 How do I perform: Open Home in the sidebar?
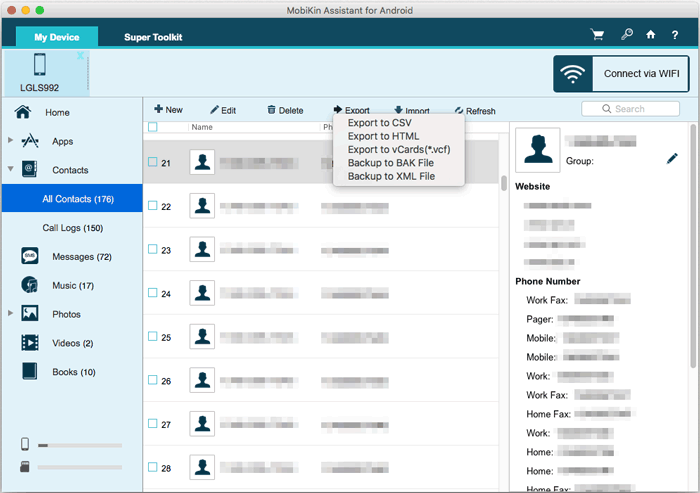(57, 113)
